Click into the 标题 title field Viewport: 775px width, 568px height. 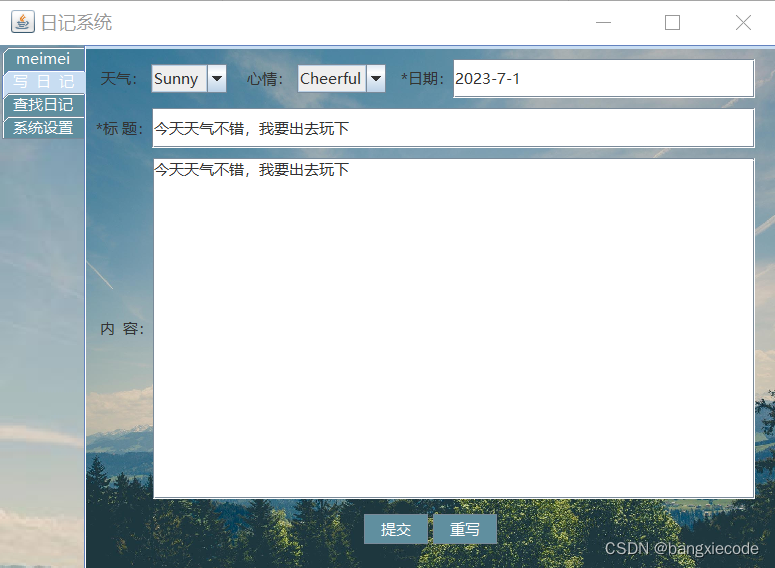point(453,128)
